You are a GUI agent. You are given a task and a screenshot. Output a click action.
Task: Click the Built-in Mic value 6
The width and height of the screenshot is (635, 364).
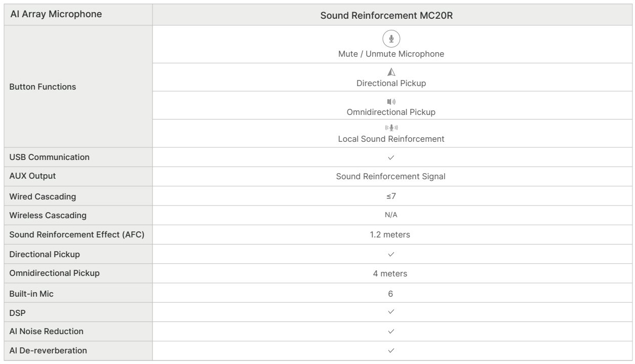[x=391, y=293]
